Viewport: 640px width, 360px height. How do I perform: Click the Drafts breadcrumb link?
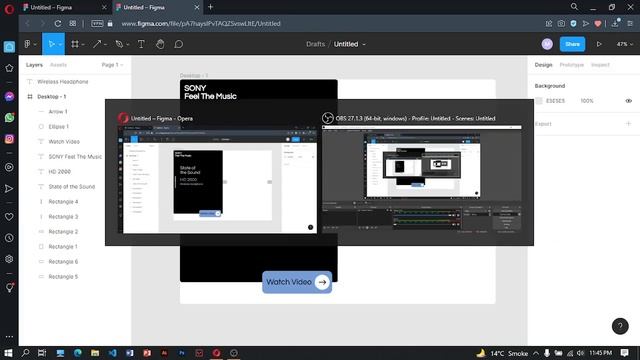tap(316, 44)
